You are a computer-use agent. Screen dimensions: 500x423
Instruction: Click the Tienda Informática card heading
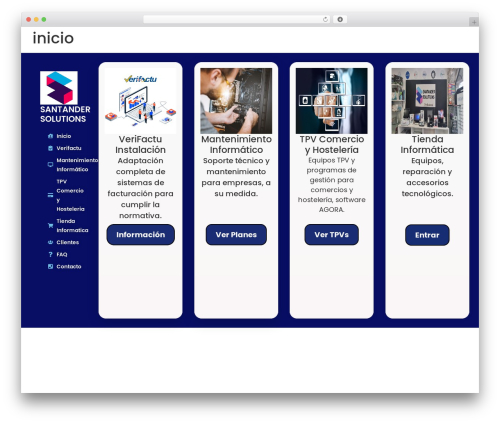[x=427, y=144]
